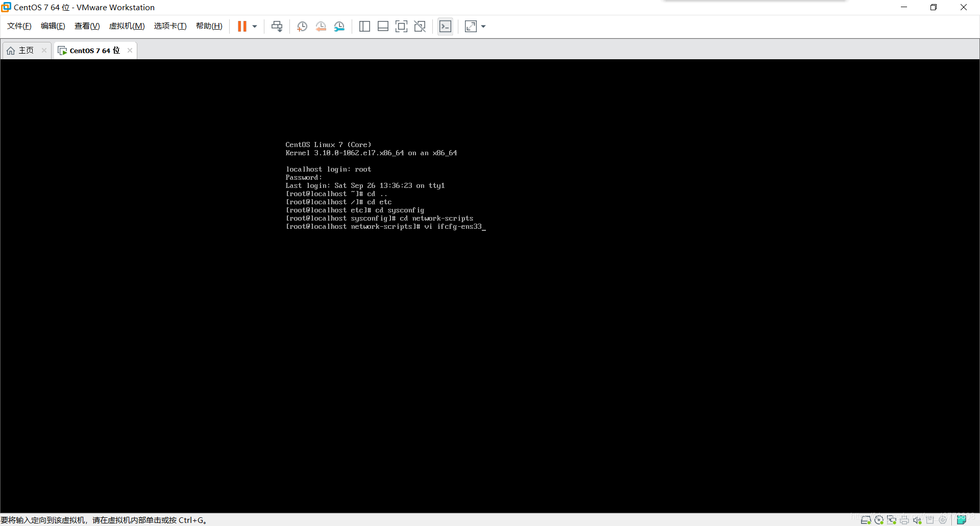Screen dimensions: 980x526
Task: Switch to Unity mode
Action: pos(420,27)
